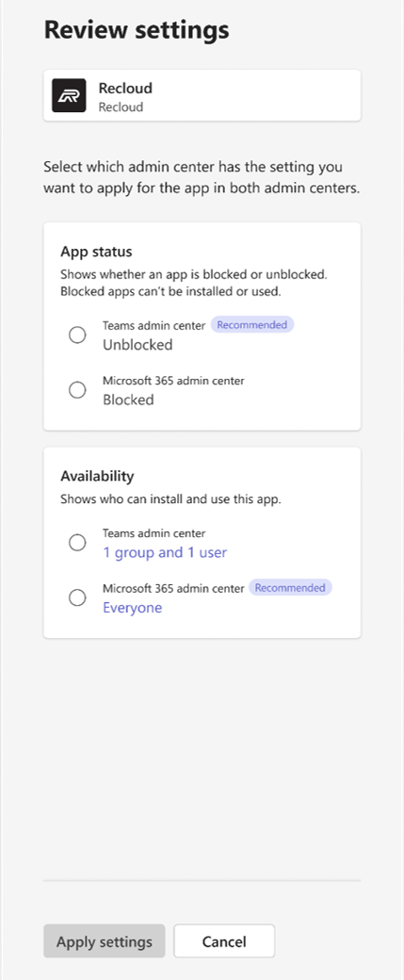Cancel the review settings panel
404x980 pixels.
224,941
